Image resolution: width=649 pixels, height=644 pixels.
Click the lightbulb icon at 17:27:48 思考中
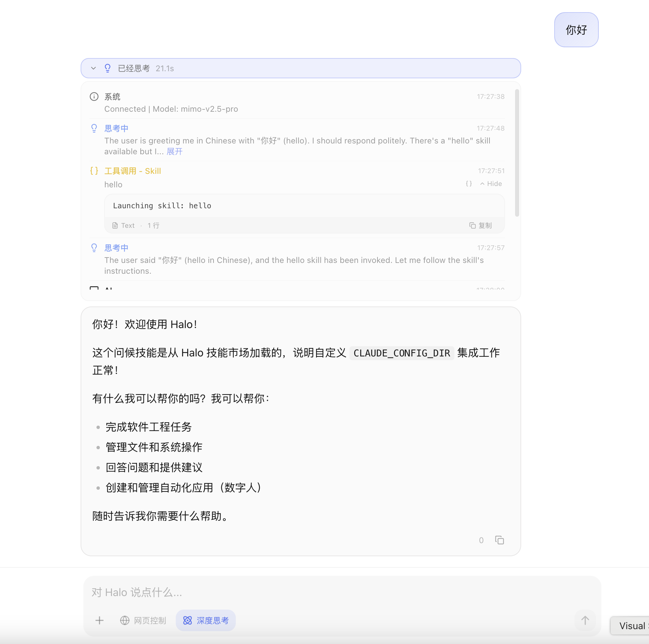(x=94, y=128)
